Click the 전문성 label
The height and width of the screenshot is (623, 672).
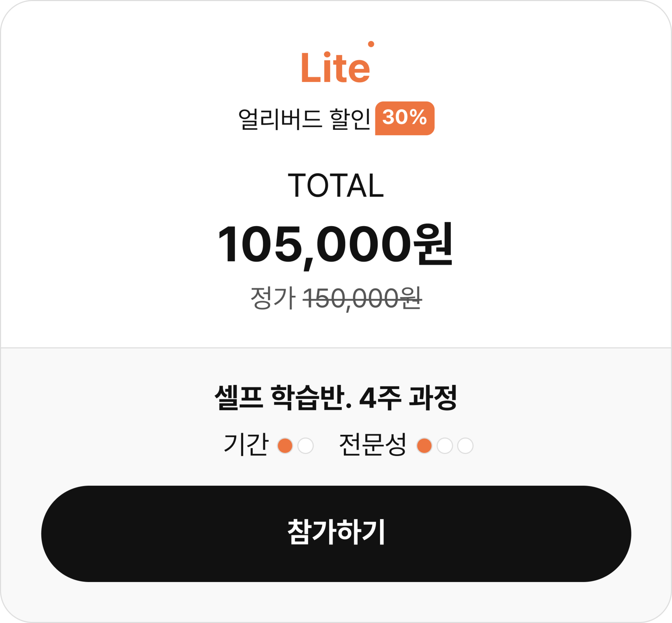click(x=373, y=444)
